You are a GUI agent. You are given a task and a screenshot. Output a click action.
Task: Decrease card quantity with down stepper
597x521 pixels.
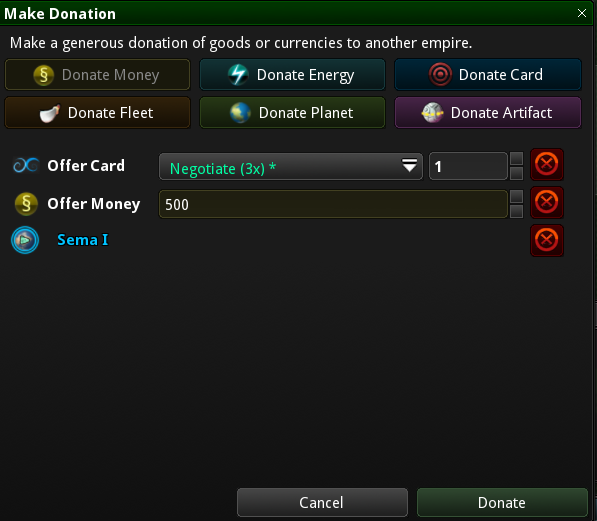pos(516,173)
